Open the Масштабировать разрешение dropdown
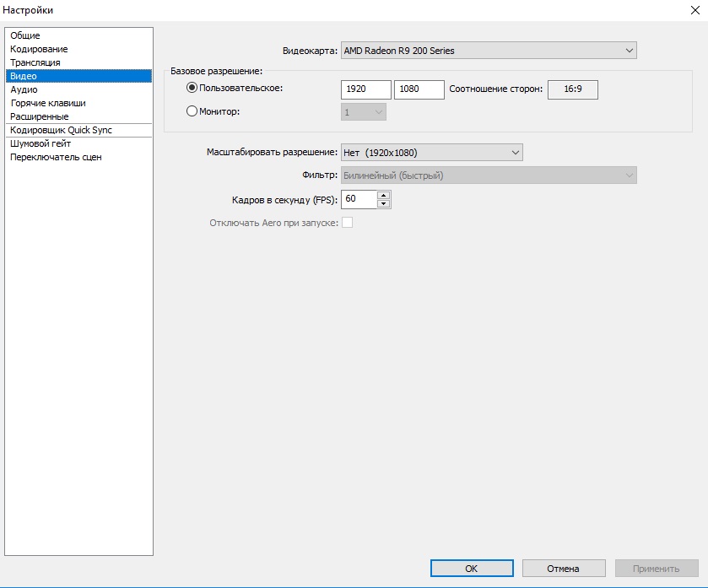The height and width of the screenshot is (588, 708). point(431,153)
